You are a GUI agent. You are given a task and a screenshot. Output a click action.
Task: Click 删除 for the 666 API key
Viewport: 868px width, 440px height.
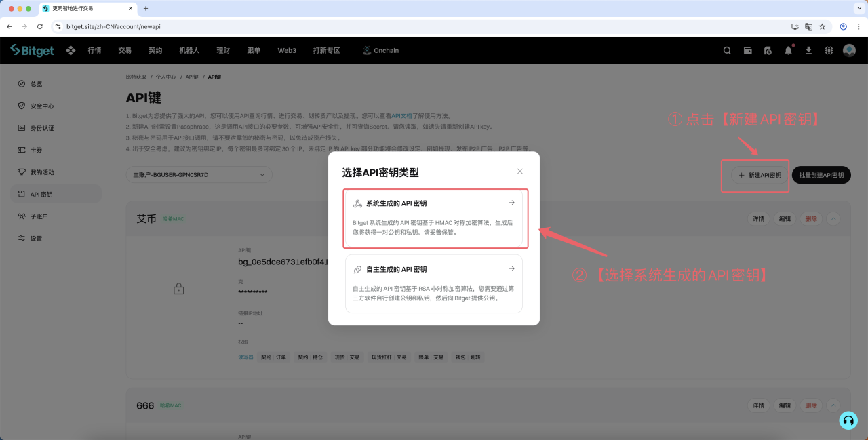pyautogui.click(x=810, y=405)
